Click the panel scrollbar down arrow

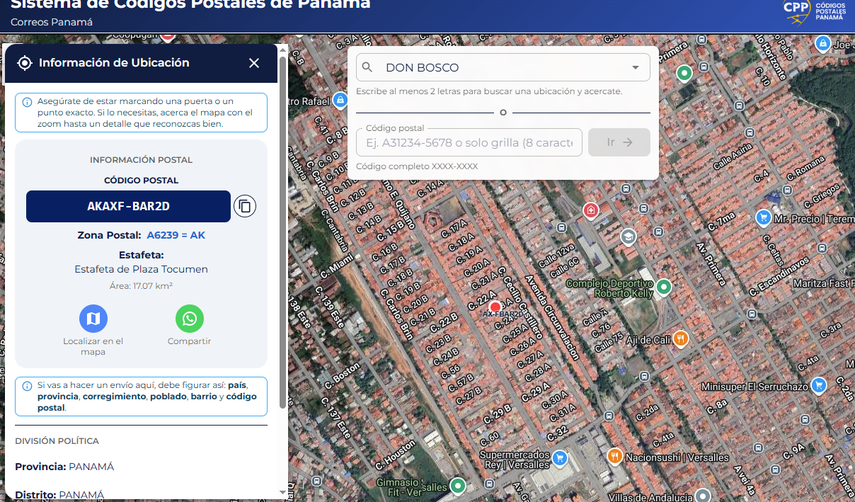tap(282, 493)
